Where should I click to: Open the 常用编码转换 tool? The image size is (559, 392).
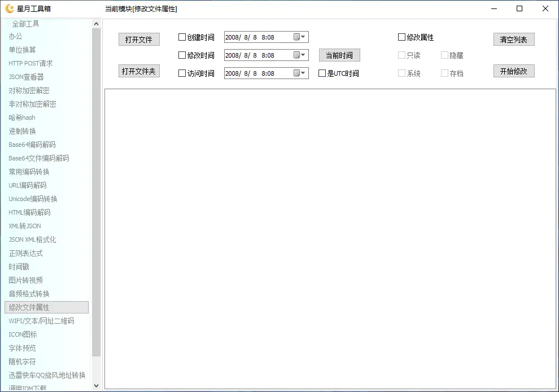(29, 172)
